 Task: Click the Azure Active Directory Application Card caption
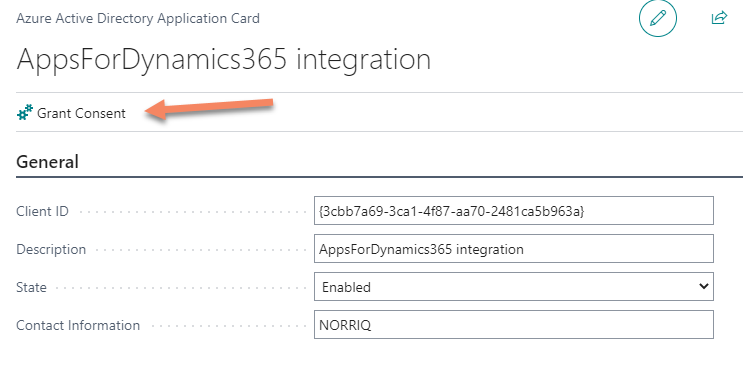tap(138, 18)
